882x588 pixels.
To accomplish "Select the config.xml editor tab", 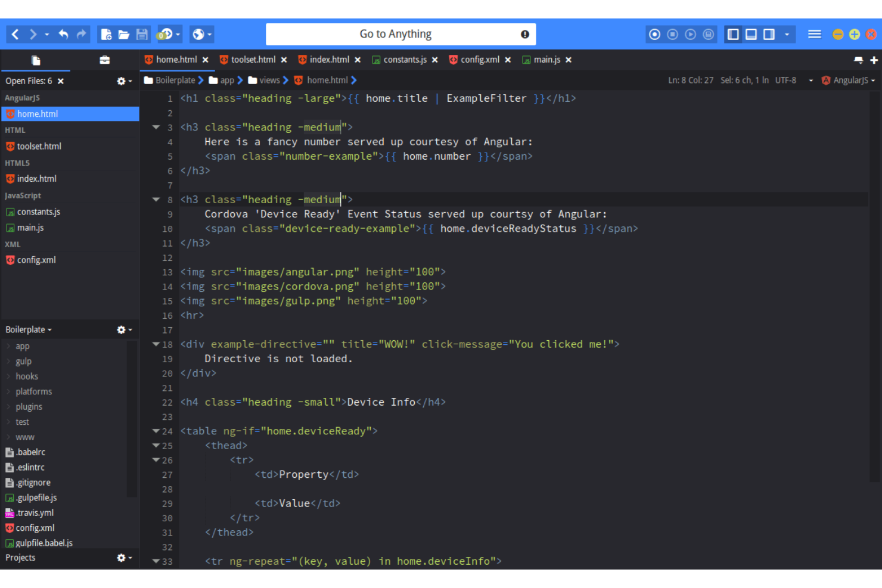I will 480,60.
